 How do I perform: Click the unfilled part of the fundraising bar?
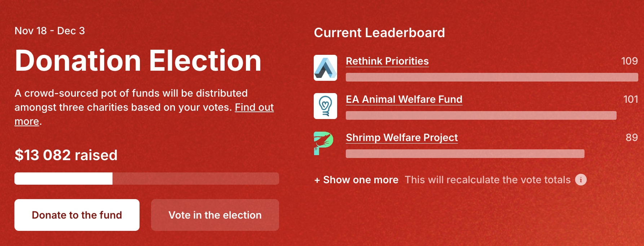click(196, 179)
